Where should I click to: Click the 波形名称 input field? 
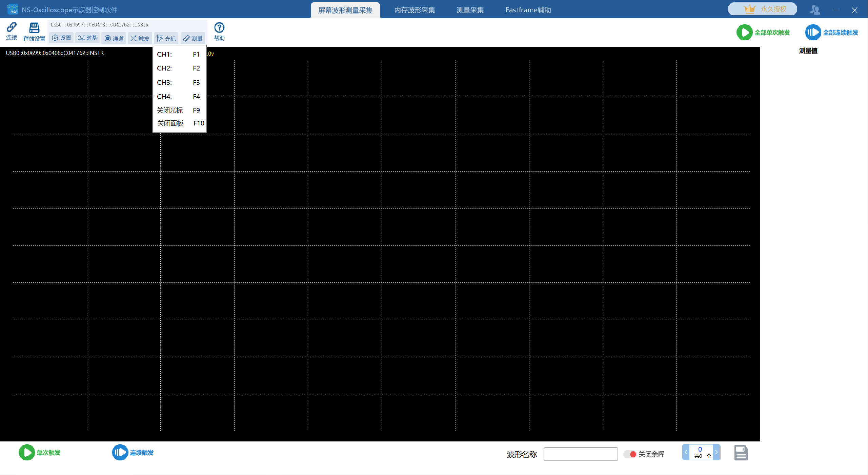(580, 454)
